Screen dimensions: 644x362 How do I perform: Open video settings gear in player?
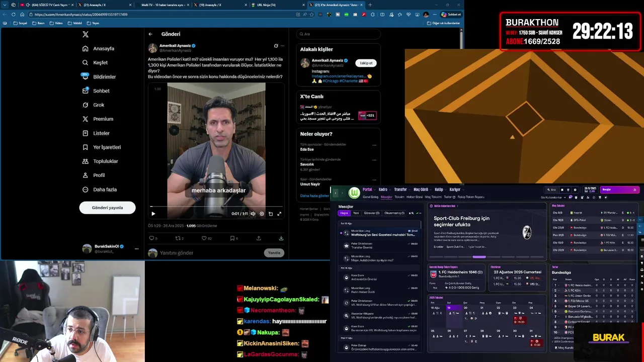tap(262, 214)
